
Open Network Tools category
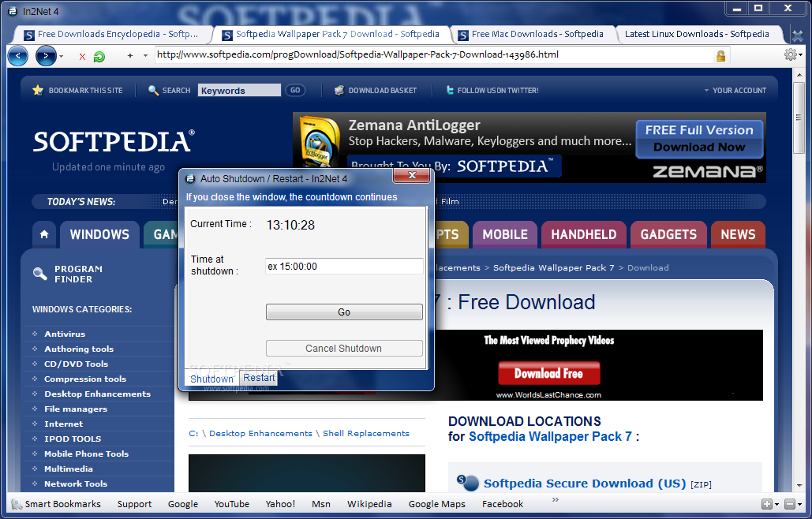(x=76, y=484)
